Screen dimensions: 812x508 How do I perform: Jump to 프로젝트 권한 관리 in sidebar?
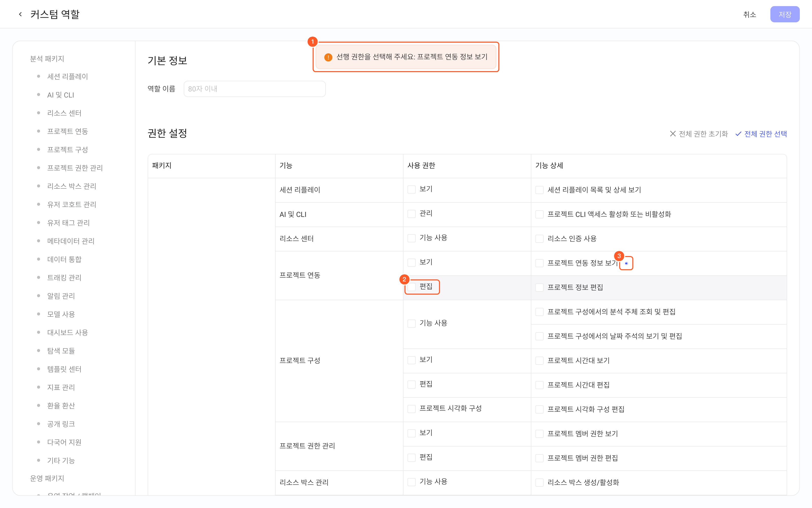[75, 168]
